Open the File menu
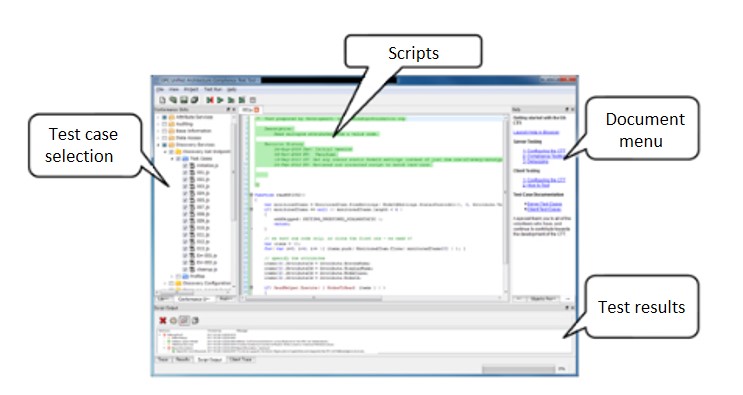Image resolution: width=743 pixels, height=395 pixels. [x=160, y=89]
